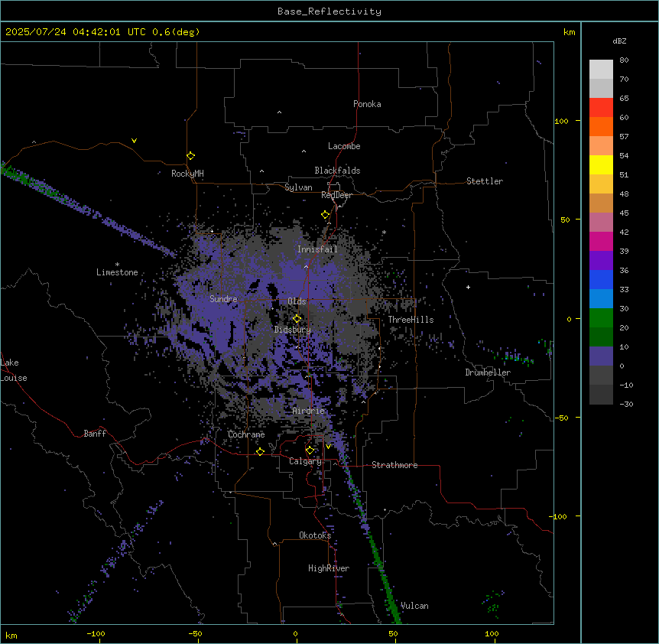Click the Strathmore city label
Screen dimensions: 659x644
pyautogui.click(x=394, y=465)
